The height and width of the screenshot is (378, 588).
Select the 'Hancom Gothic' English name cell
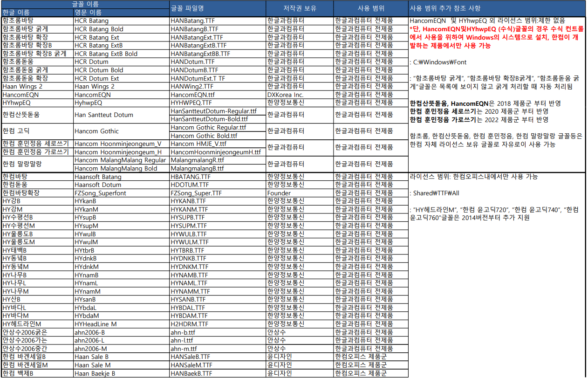(x=121, y=131)
